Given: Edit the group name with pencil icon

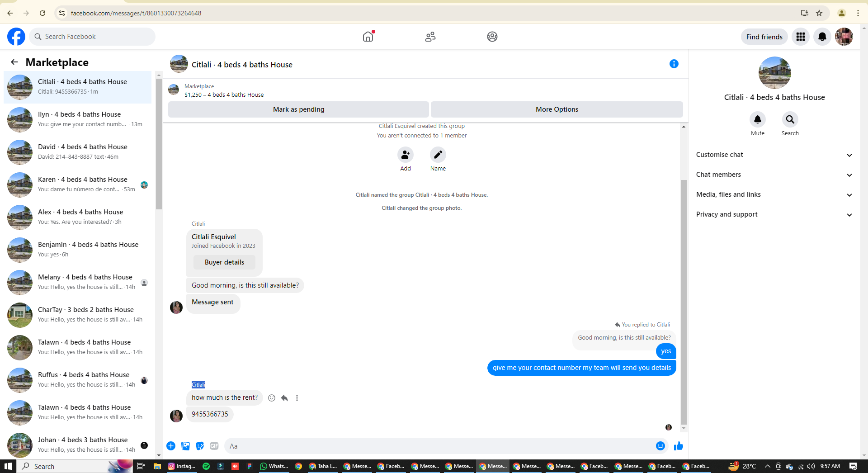Looking at the screenshot, I should pyautogui.click(x=438, y=155).
